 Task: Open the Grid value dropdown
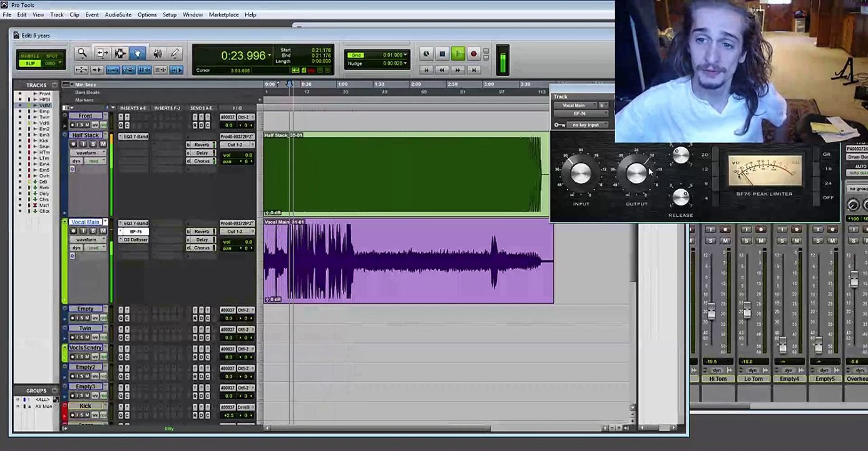[x=405, y=55]
